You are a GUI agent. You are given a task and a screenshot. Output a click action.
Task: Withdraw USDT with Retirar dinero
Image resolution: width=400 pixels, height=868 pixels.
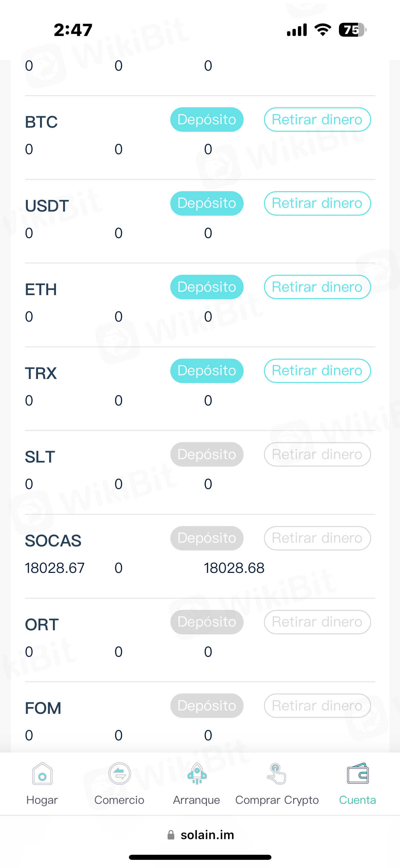click(317, 203)
